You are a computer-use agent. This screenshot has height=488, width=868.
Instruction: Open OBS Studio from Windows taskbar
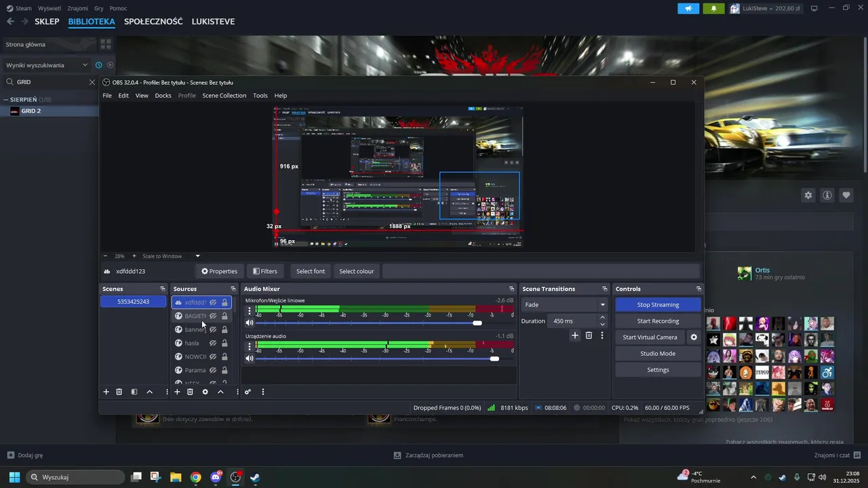click(235, 477)
